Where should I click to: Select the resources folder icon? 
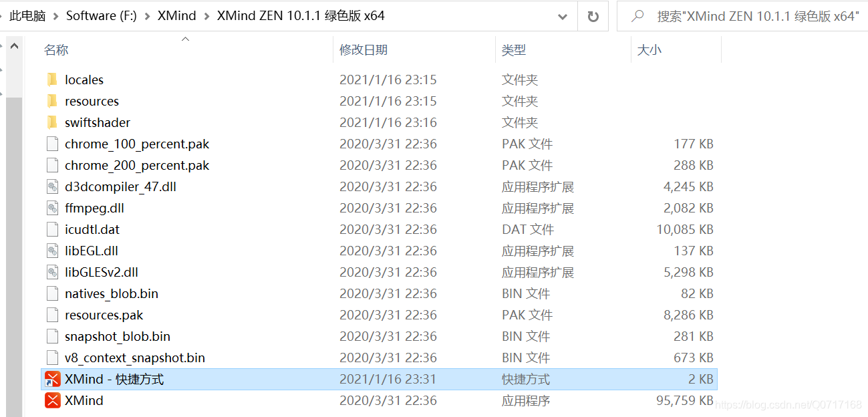click(x=53, y=101)
